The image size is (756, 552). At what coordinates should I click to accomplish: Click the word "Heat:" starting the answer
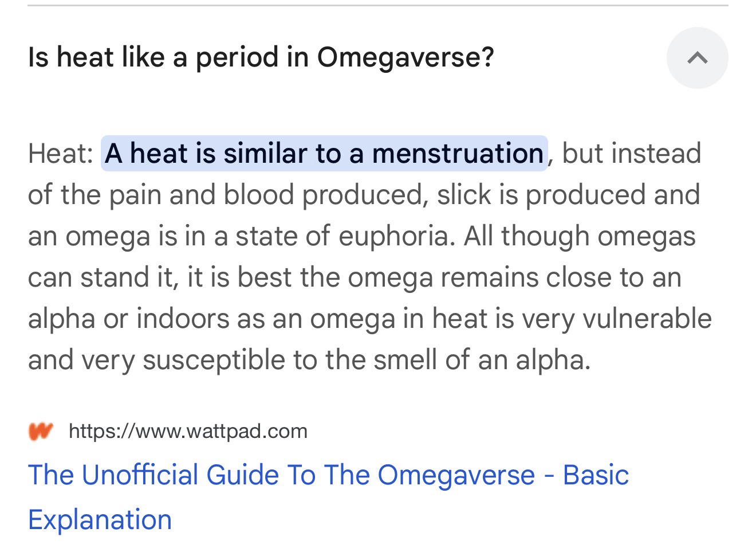click(61, 154)
